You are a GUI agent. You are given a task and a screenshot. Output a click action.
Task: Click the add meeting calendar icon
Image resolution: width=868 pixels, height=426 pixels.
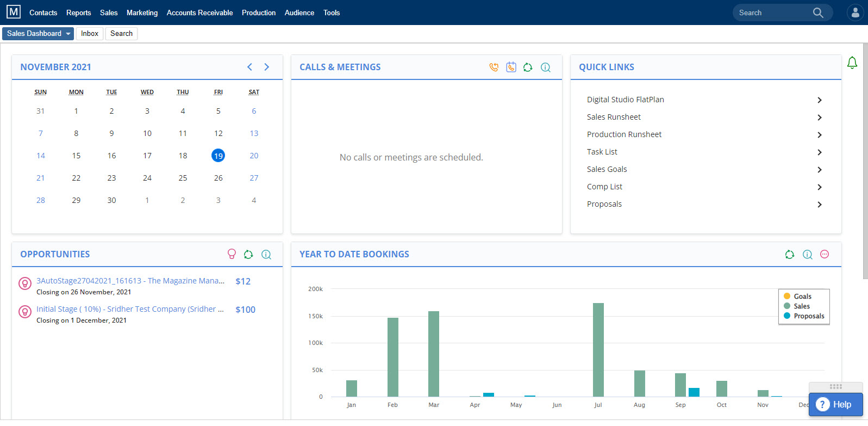point(511,67)
